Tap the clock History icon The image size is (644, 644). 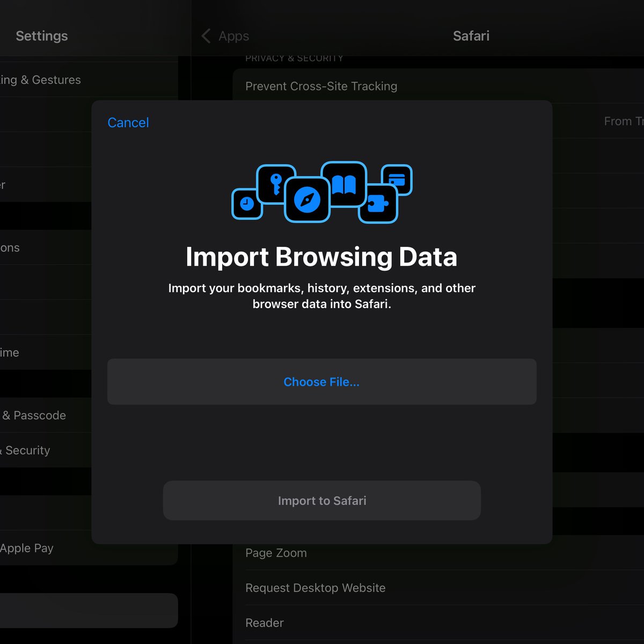(246, 204)
